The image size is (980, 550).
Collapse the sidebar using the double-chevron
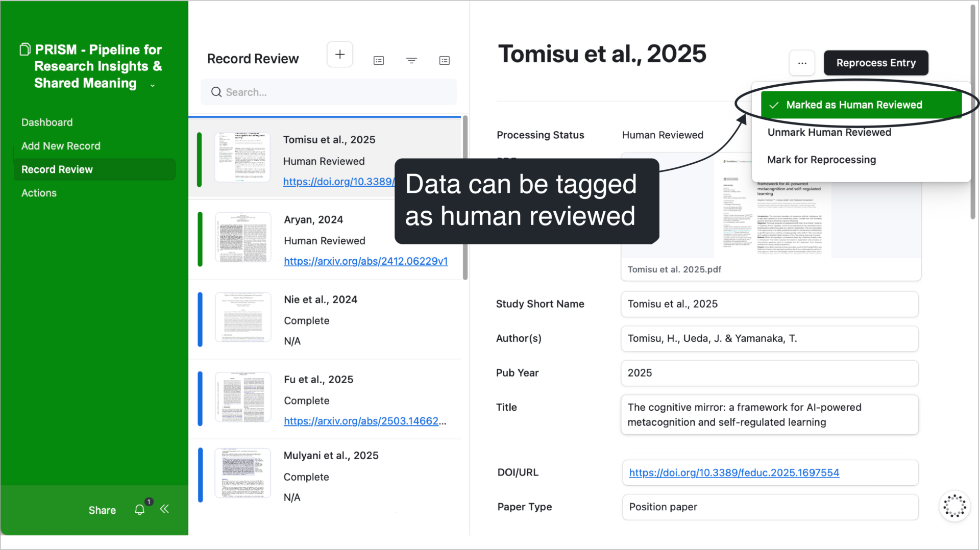[164, 509]
